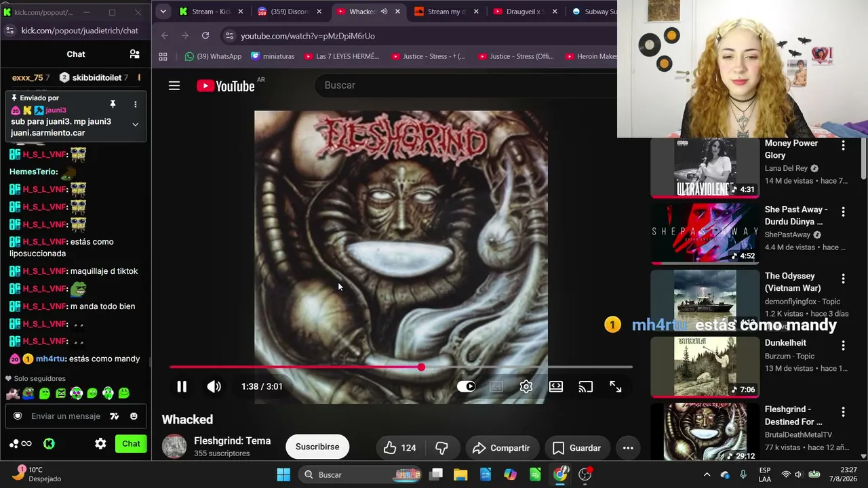Cast the video to a device
868x488 pixels.
point(586,386)
